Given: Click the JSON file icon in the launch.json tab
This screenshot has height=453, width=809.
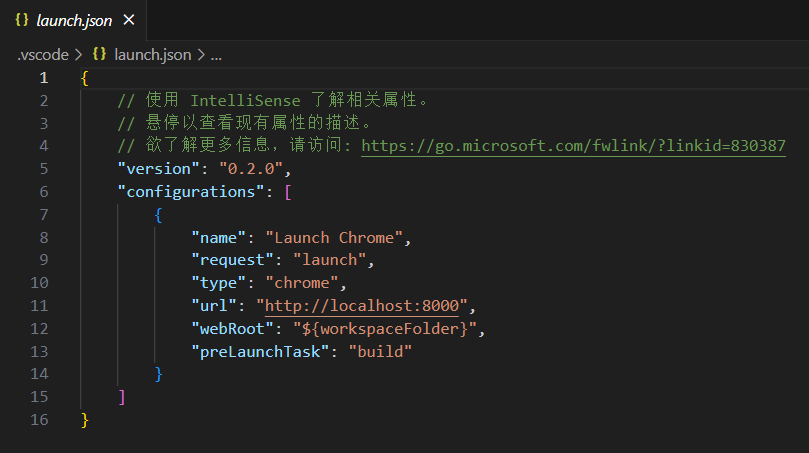Looking at the screenshot, I should [x=21, y=20].
